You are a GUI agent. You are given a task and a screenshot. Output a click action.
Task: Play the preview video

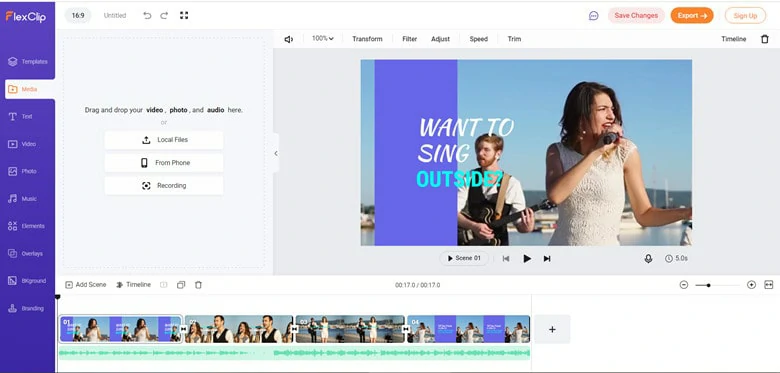527,259
